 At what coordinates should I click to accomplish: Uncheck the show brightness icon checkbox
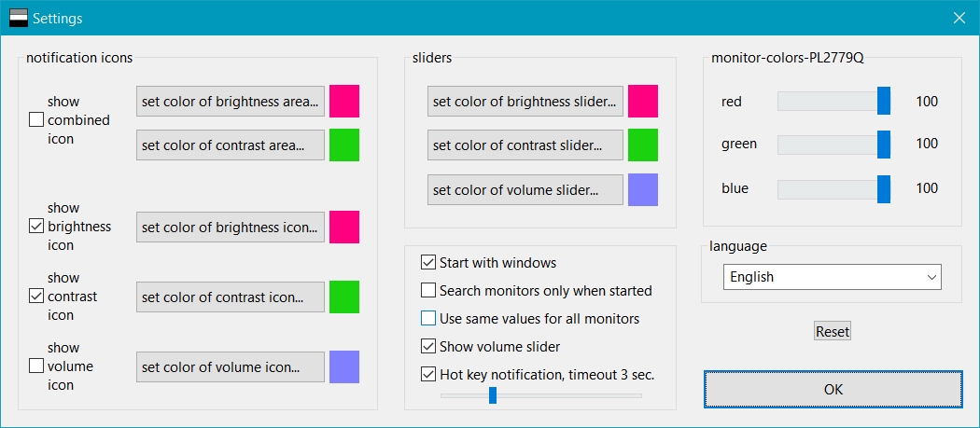(x=36, y=227)
